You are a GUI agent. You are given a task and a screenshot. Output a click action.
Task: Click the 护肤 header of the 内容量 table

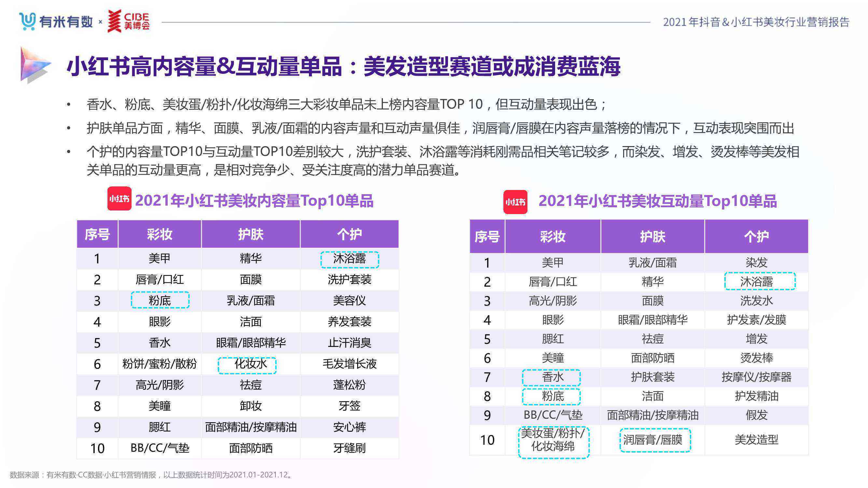coord(251,234)
